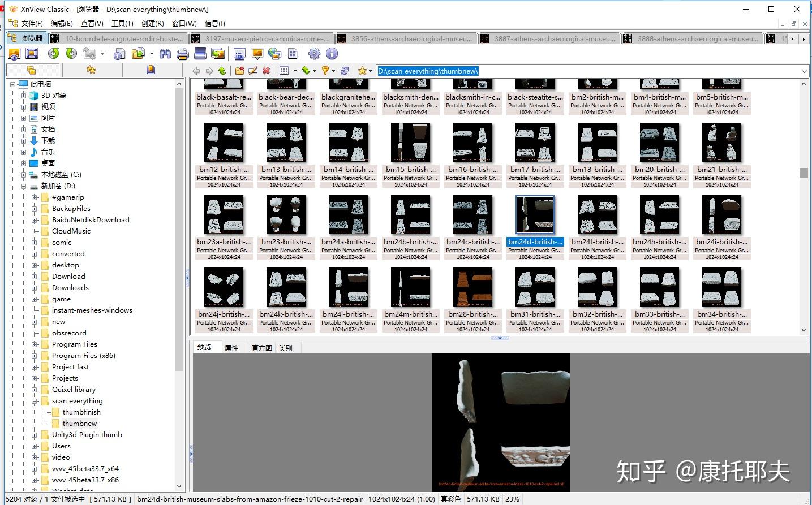Go back to the previous folder
This screenshot has height=505, width=812.
(196, 71)
